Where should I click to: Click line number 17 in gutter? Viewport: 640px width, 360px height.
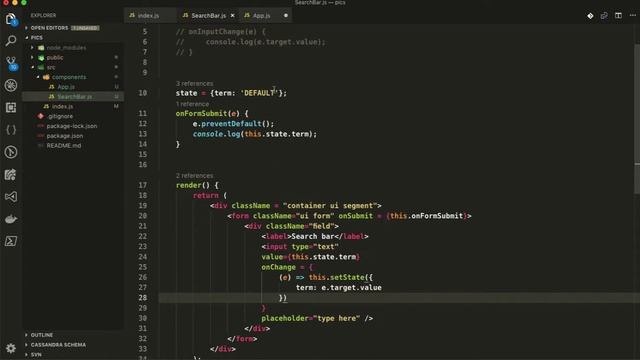pyautogui.click(x=142, y=185)
